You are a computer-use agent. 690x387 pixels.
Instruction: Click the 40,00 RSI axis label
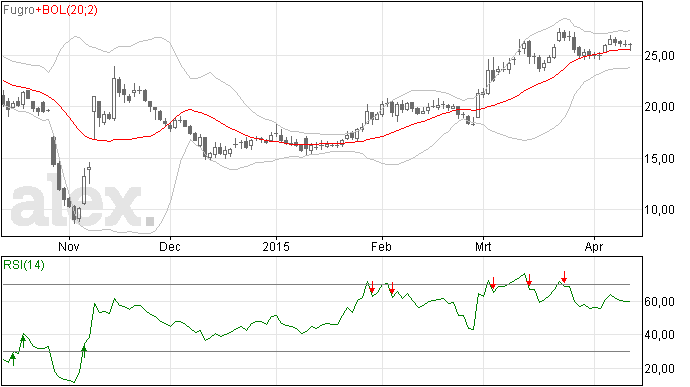659,335
